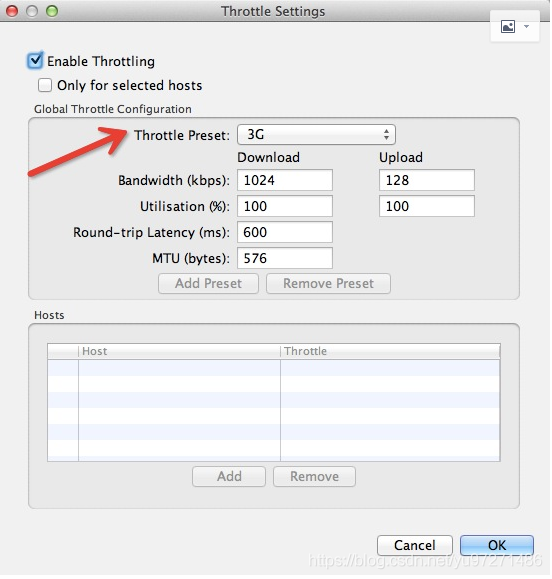Click Upload Utilisation percent field
The height and width of the screenshot is (579, 552).
point(428,207)
